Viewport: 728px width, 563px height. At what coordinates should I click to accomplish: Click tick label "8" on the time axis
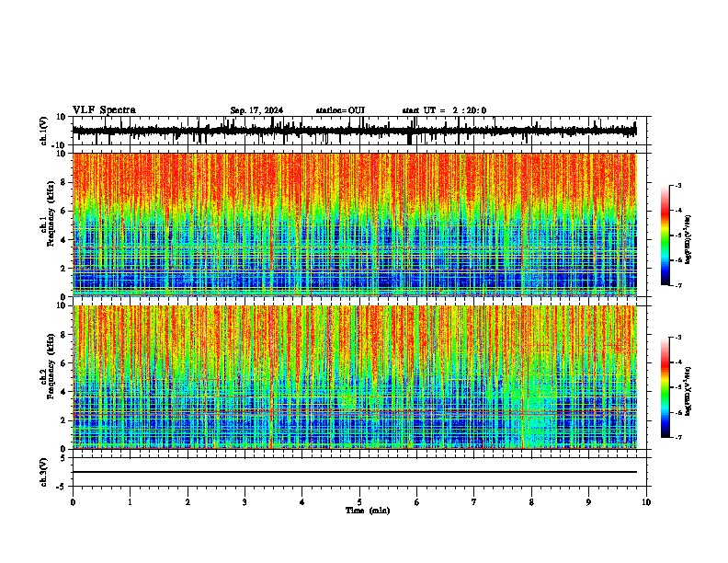point(531,502)
